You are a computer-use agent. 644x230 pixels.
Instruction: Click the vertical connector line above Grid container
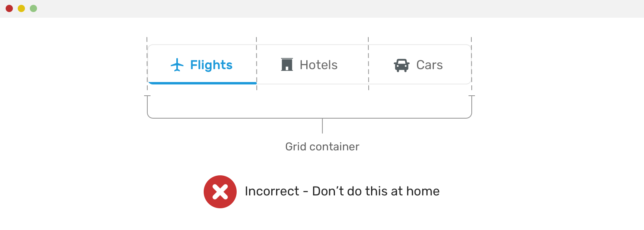pyautogui.click(x=322, y=126)
